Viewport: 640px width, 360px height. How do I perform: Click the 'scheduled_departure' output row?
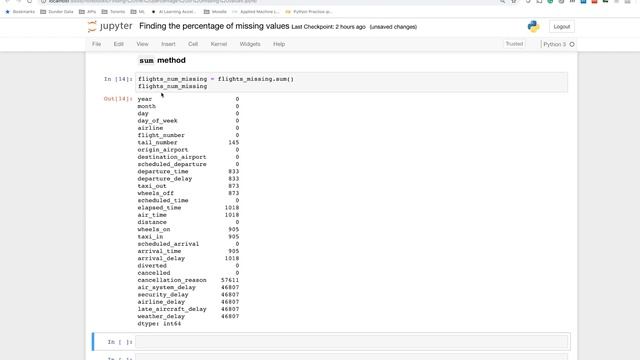pyautogui.click(x=188, y=164)
